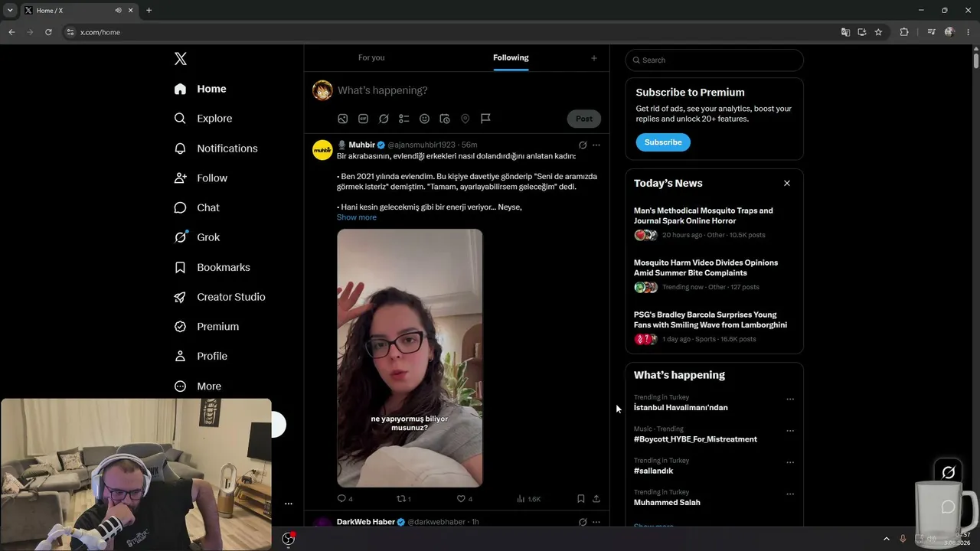The height and width of the screenshot is (551, 980).
Task: Click the Post button
Action: [584, 119]
